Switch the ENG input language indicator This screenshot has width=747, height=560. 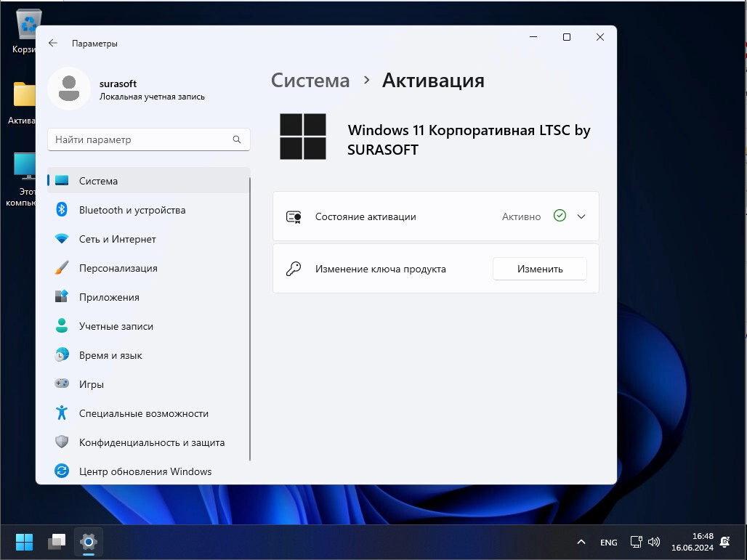(x=608, y=543)
